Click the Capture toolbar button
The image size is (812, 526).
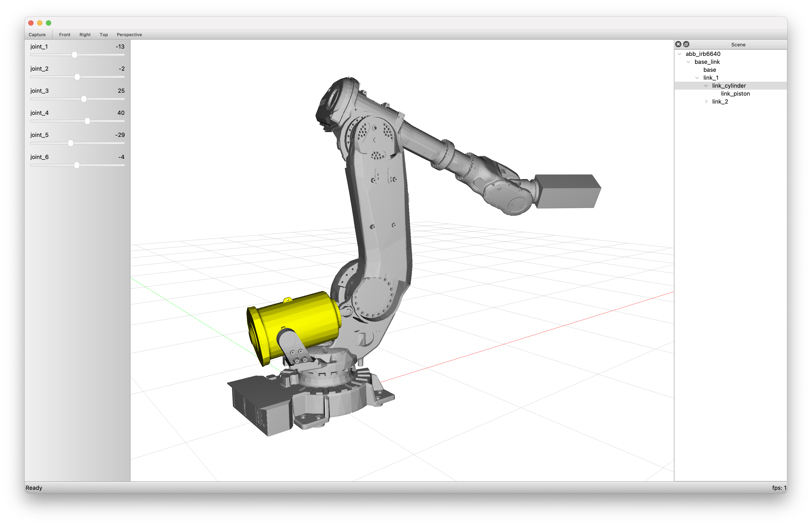click(37, 34)
